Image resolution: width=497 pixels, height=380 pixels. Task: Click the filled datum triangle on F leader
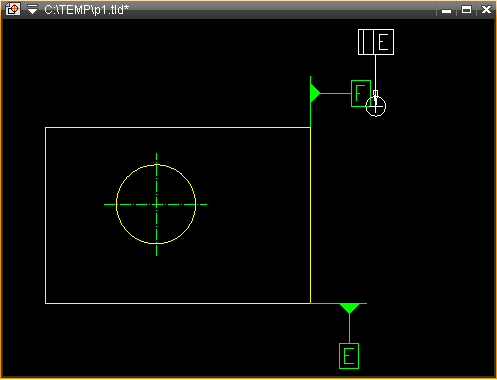(315, 93)
